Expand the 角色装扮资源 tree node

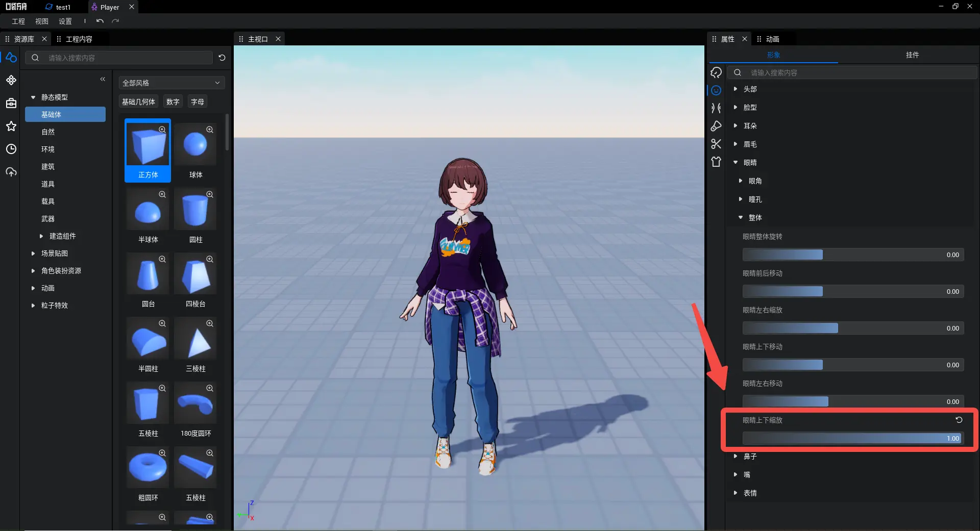[33, 271]
